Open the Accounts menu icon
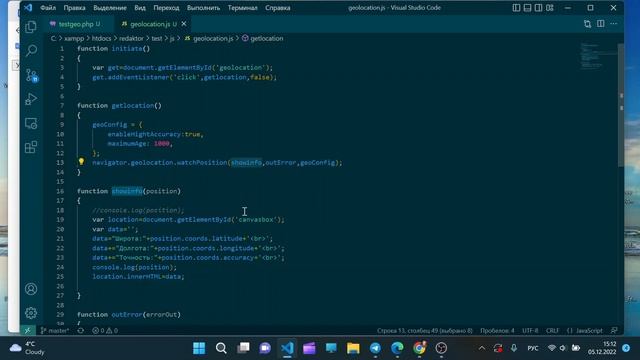640x360 pixels. point(31,289)
